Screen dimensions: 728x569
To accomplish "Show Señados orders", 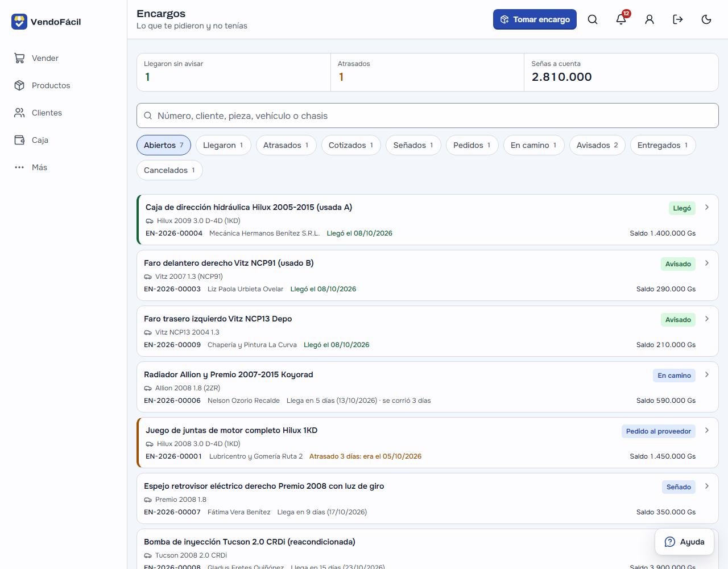I will (413, 145).
